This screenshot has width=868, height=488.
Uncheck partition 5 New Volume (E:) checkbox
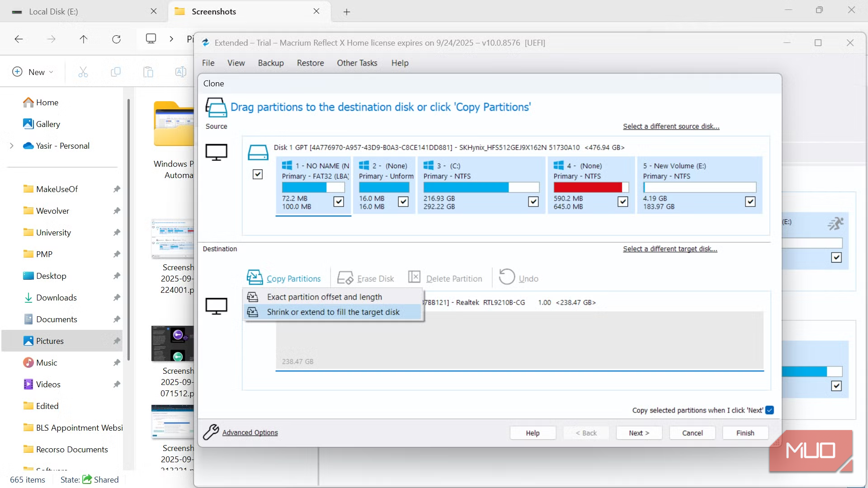[x=750, y=202]
